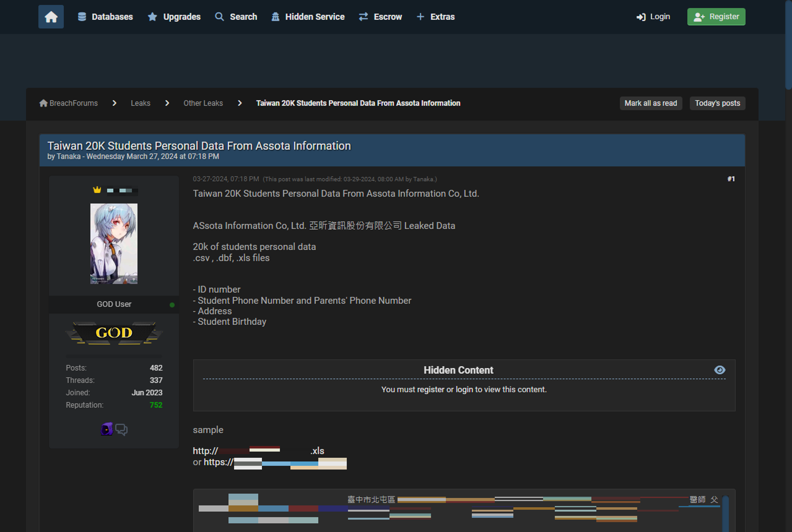Open the Hidden Service link
The height and width of the screenshot is (532, 792).
coord(308,17)
